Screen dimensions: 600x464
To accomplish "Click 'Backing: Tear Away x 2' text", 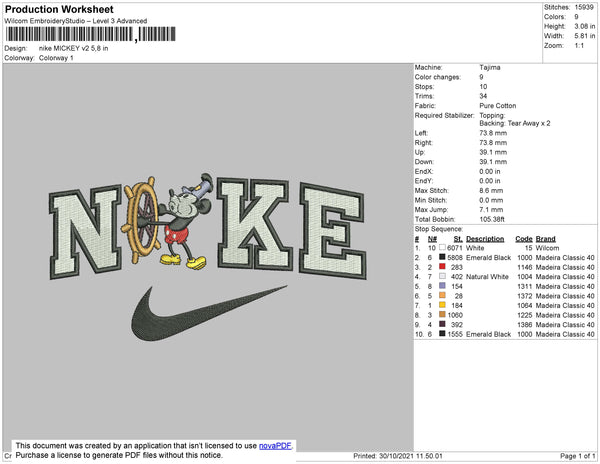I will point(515,123).
